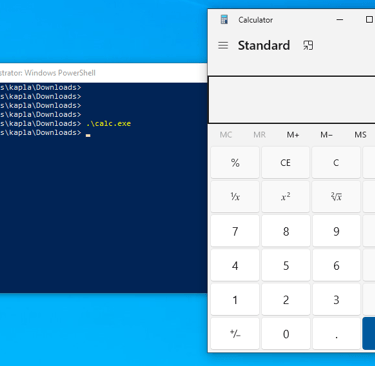
Task: Store value with MS button
Action: click(360, 135)
